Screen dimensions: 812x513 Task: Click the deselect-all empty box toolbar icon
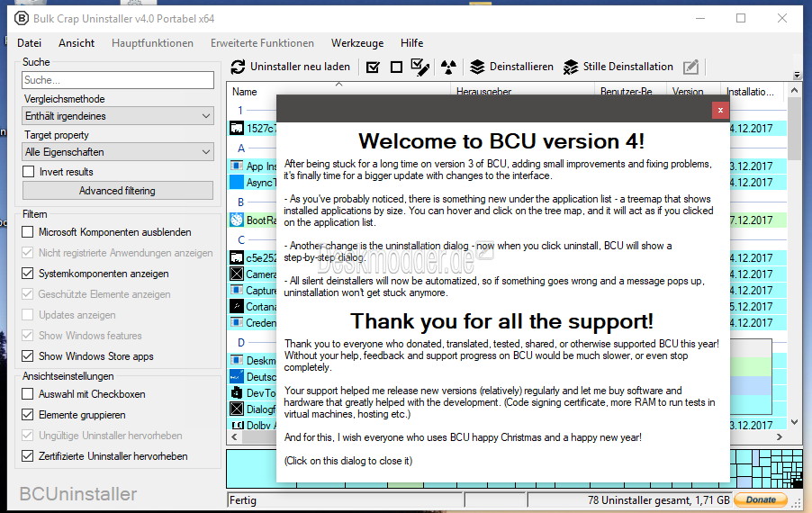tap(397, 67)
